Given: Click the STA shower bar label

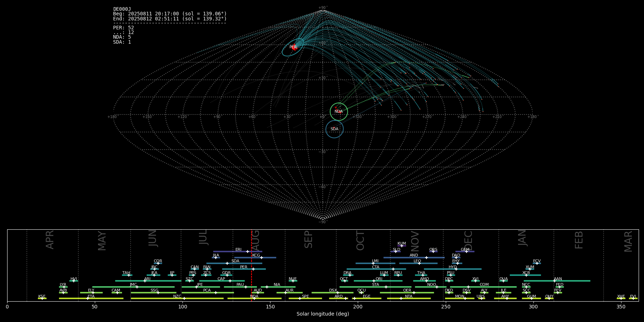Looking at the screenshot, I should coord(375,284).
